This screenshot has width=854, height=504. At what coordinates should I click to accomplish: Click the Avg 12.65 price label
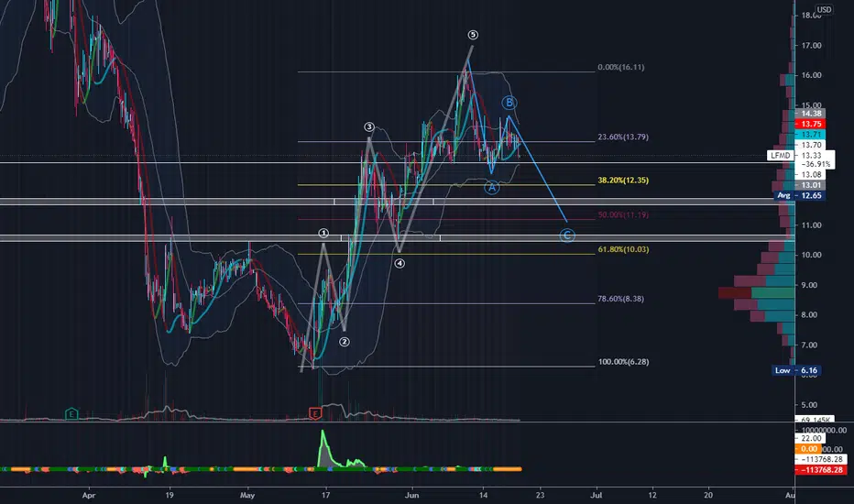(x=799, y=195)
